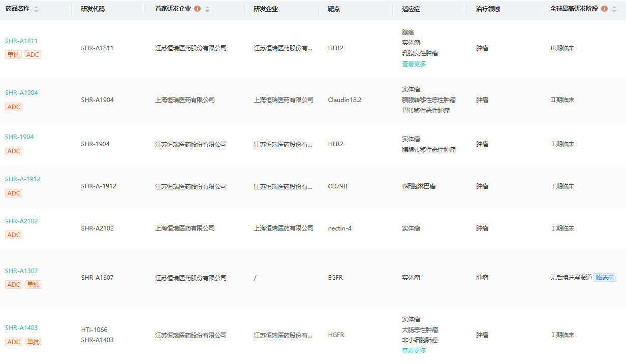Expand 查看更多 indications for SHR-A1403

point(414,351)
